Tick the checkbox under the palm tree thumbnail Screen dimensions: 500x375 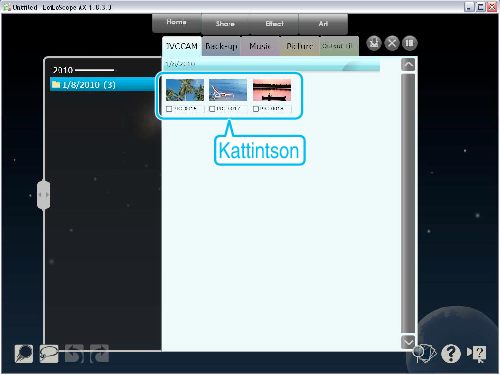(169, 109)
